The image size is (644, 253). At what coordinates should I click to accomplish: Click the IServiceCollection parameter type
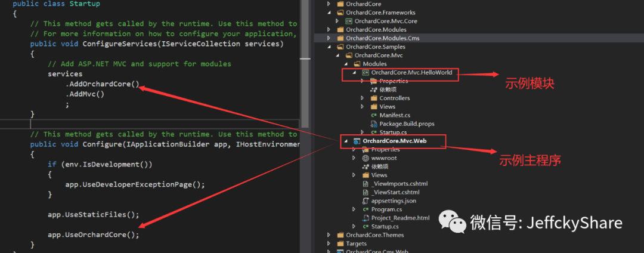click(x=200, y=44)
